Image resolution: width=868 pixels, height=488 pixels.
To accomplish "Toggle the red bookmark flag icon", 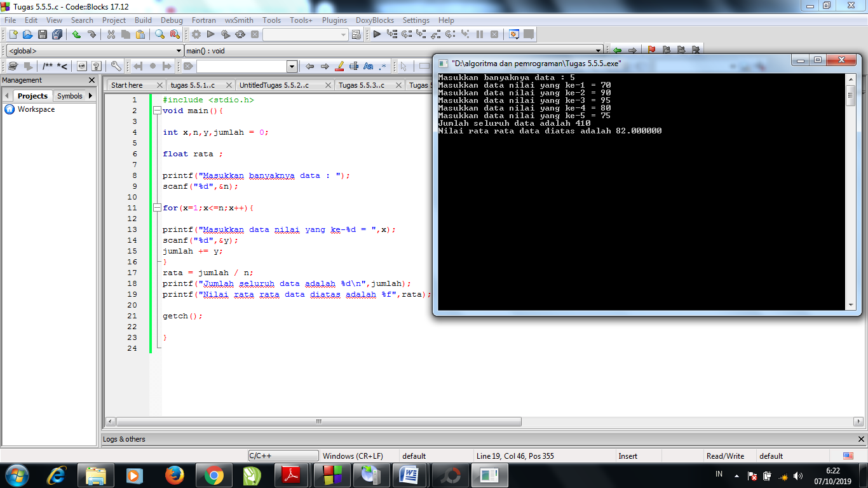I will 651,50.
